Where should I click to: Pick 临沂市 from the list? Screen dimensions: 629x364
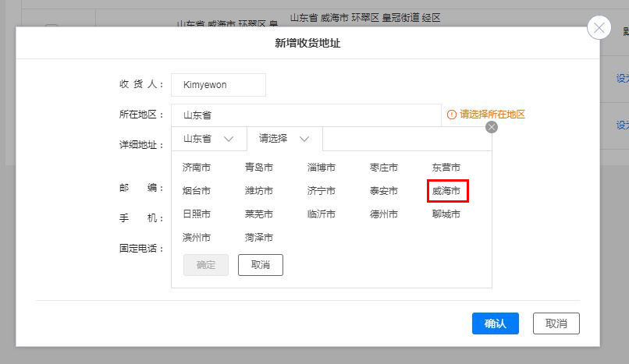click(x=321, y=214)
